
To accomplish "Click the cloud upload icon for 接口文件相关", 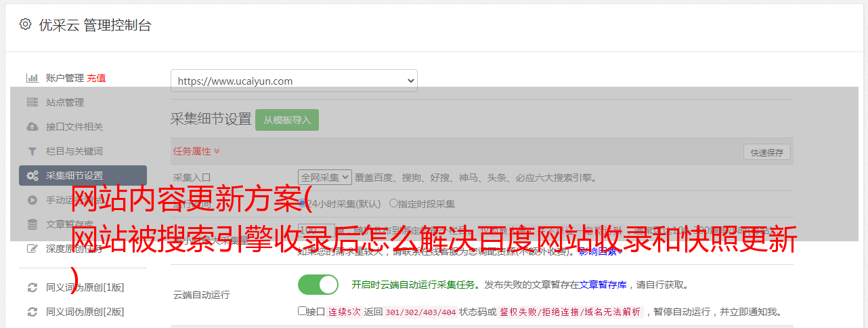I will 32,127.
